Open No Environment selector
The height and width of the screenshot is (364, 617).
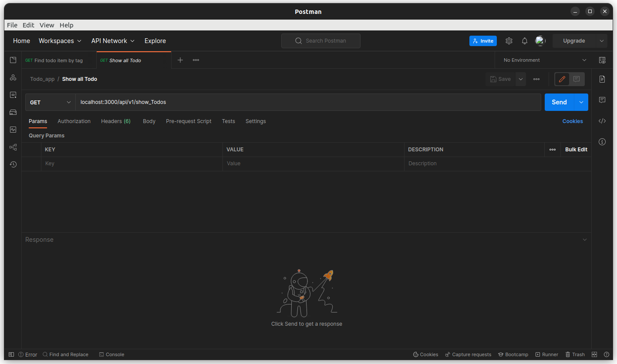click(545, 60)
